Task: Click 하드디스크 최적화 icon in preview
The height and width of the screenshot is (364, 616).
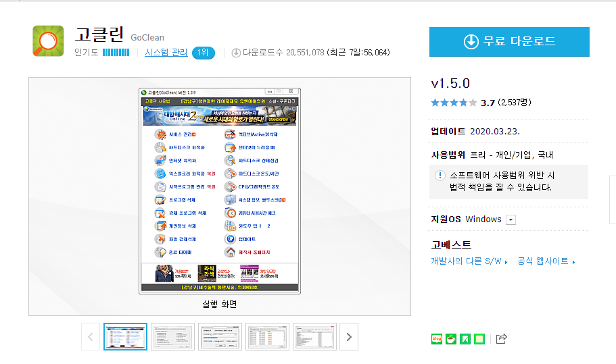Action: (160, 147)
